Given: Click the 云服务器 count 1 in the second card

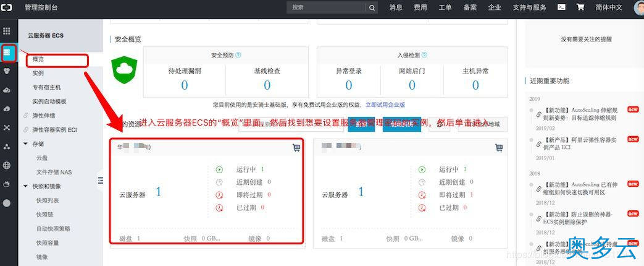Looking at the screenshot, I should pyautogui.click(x=361, y=192).
